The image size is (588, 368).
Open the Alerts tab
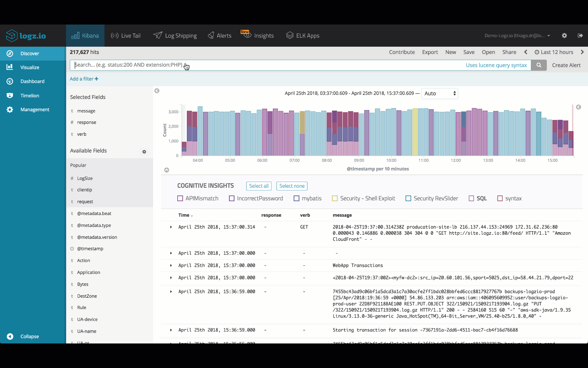219,35
